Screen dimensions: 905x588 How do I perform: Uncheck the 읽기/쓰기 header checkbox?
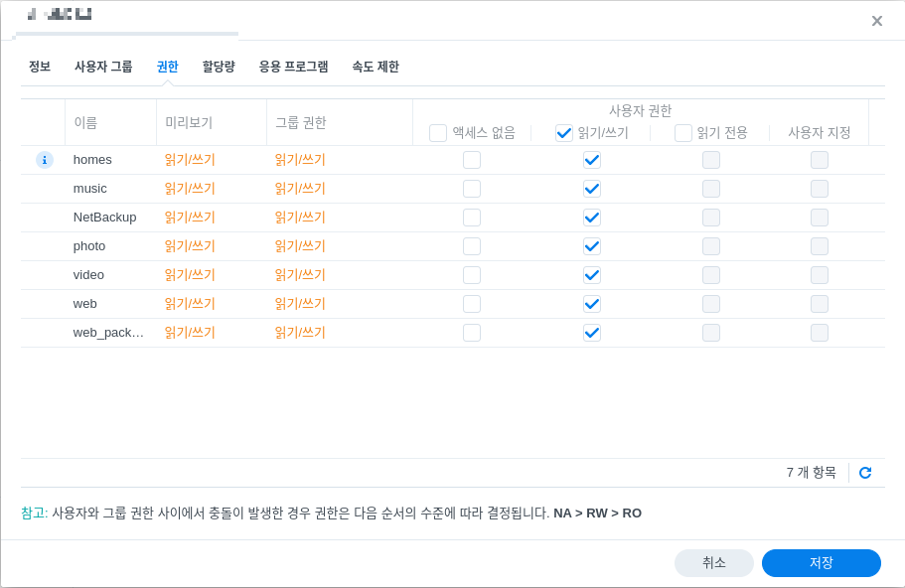pos(564,133)
